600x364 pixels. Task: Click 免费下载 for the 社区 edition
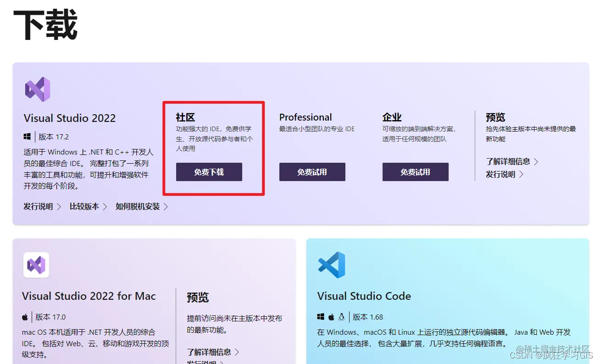[x=209, y=172]
